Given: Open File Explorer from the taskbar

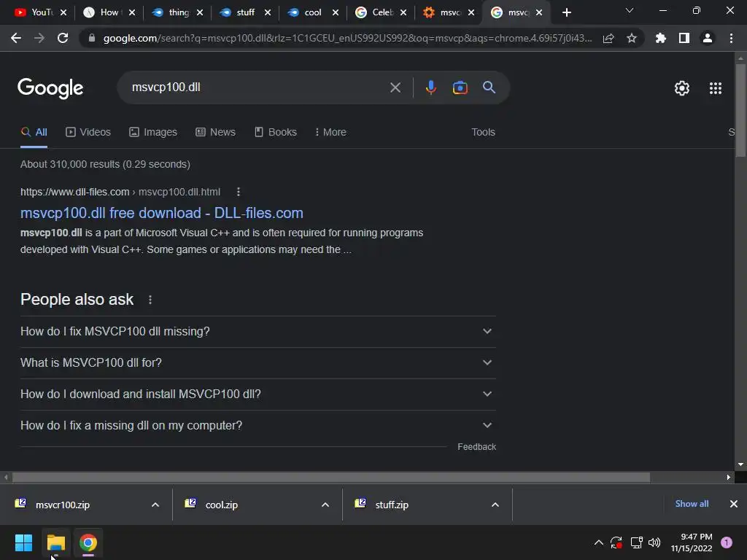Looking at the screenshot, I should 55,542.
